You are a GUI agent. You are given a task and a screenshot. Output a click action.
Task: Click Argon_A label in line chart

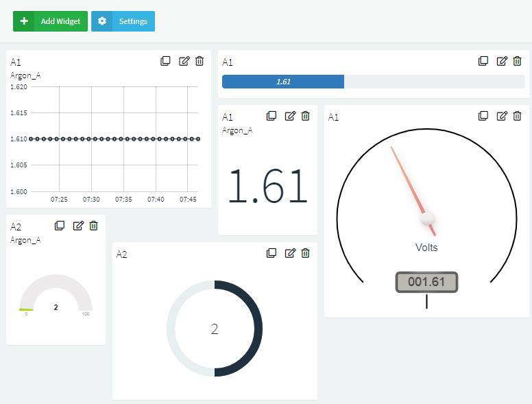(25, 75)
